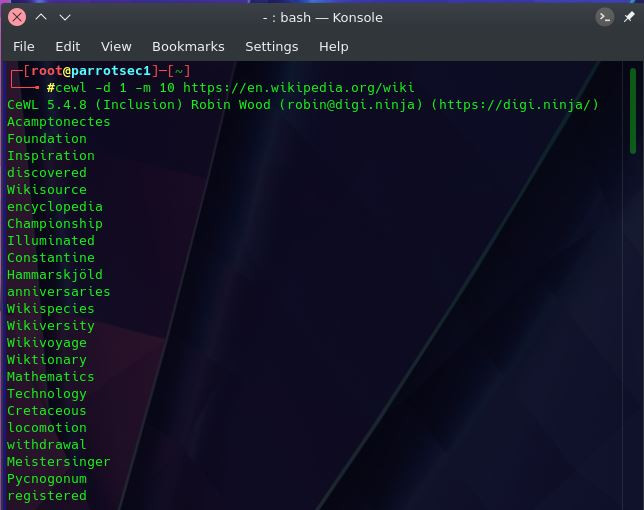Viewport: 644px width, 510px height.
Task: Click the word discovered
Action: [x=47, y=172]
